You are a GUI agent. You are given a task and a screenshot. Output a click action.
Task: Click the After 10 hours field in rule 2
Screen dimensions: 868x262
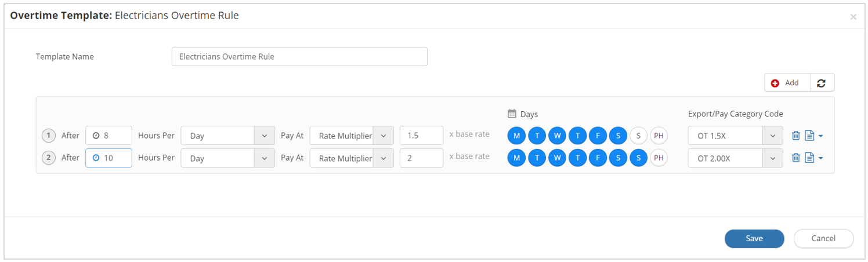(x=108, y=158)
